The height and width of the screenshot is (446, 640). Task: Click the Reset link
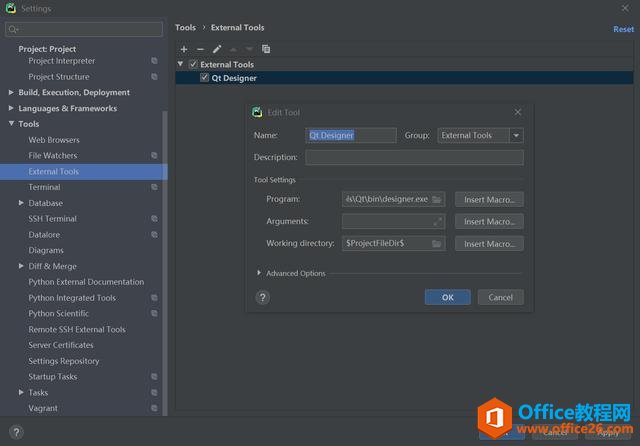[x=623, y=29]
